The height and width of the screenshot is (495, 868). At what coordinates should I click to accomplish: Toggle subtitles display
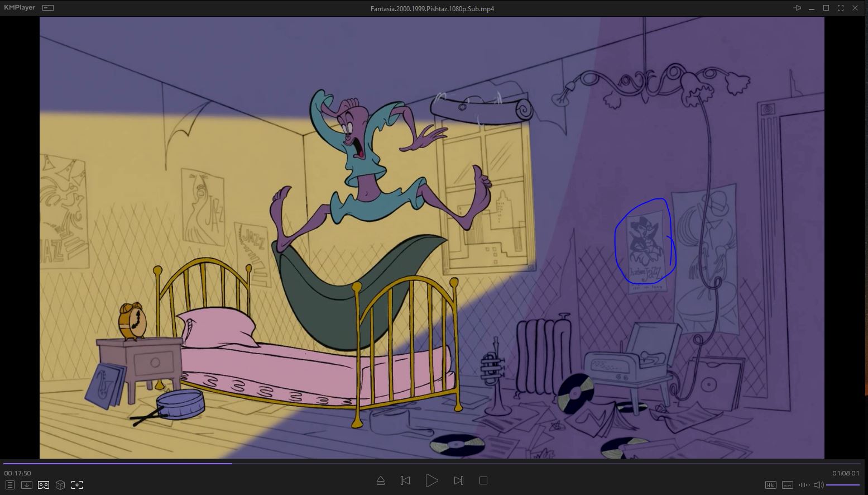tap(788, 485)
